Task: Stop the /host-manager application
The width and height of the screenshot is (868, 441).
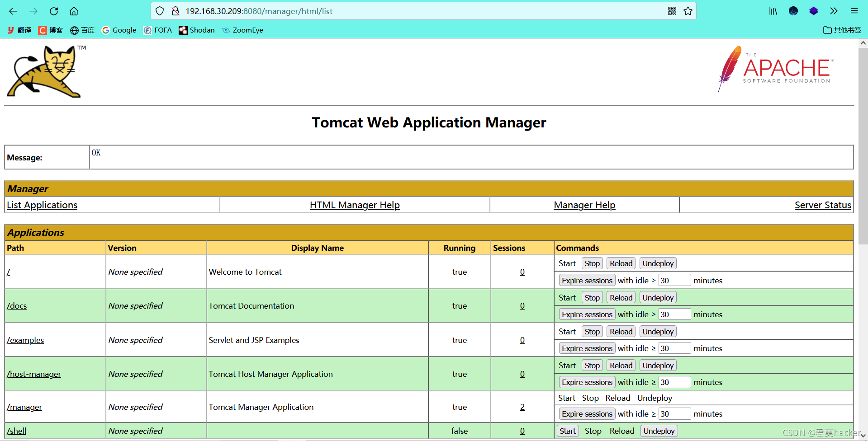Action: [592, 365]
